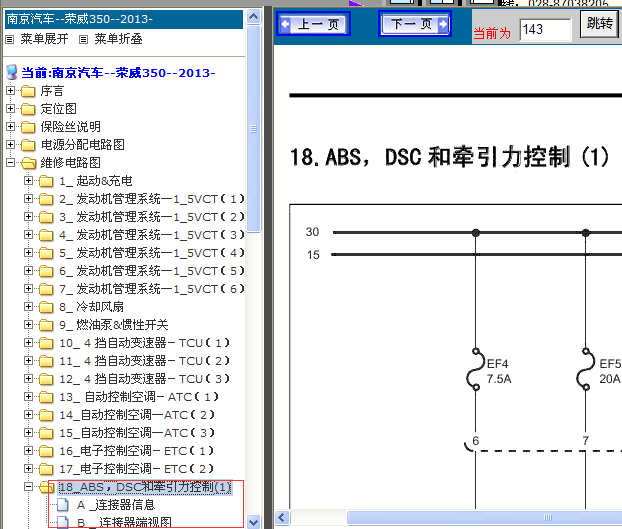
Task: Click folder icon of 8_冷却风扇
Action: 46,307
